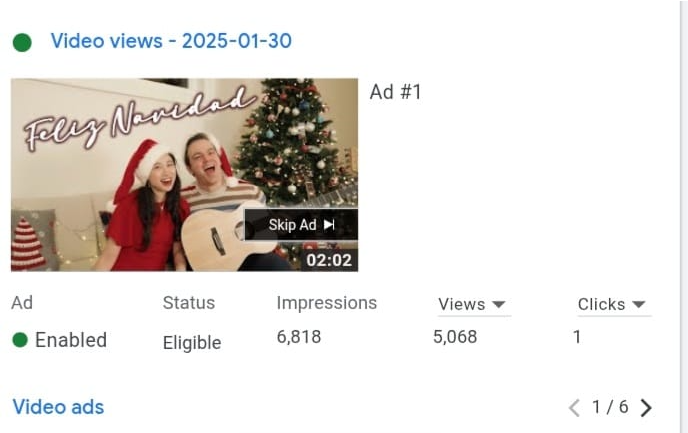Select the Ad #1 label

coord(395,92)
